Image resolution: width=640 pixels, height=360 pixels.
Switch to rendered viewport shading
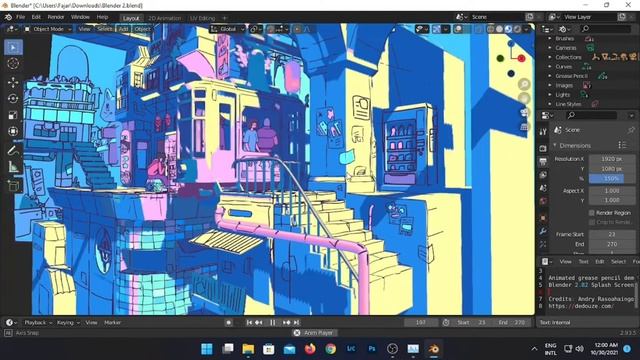click(x=517, y=29)
